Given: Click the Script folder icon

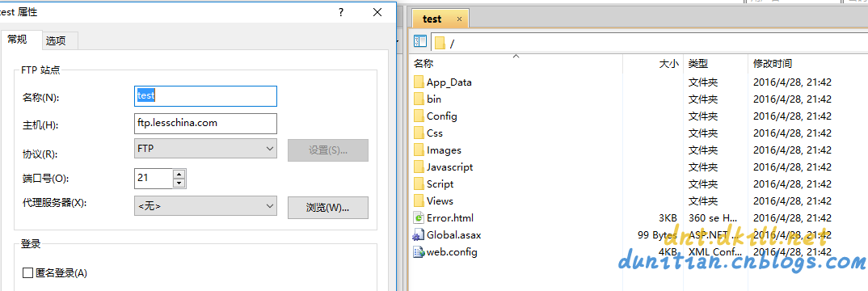Looking at the screenshot, I should 418,184.
